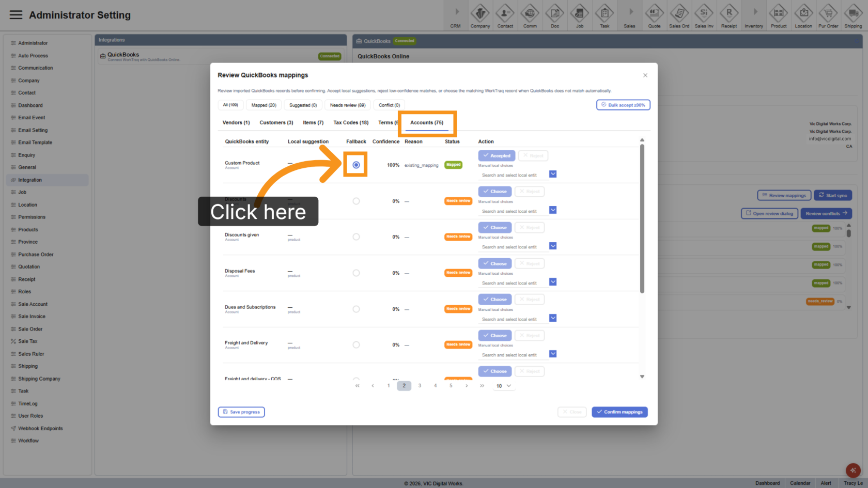Select Fallback radio for Disposal Fees
This screenshot has width=868, height=488.
[x=356, y=273]
